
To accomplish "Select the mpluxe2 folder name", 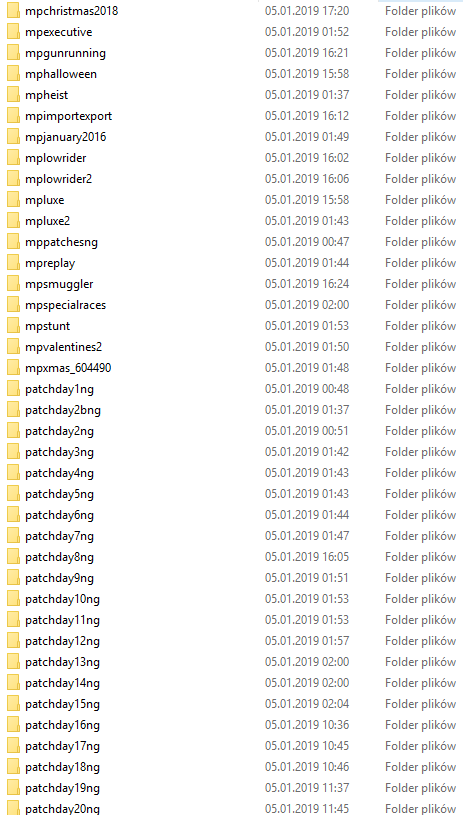I will [47, 221].
